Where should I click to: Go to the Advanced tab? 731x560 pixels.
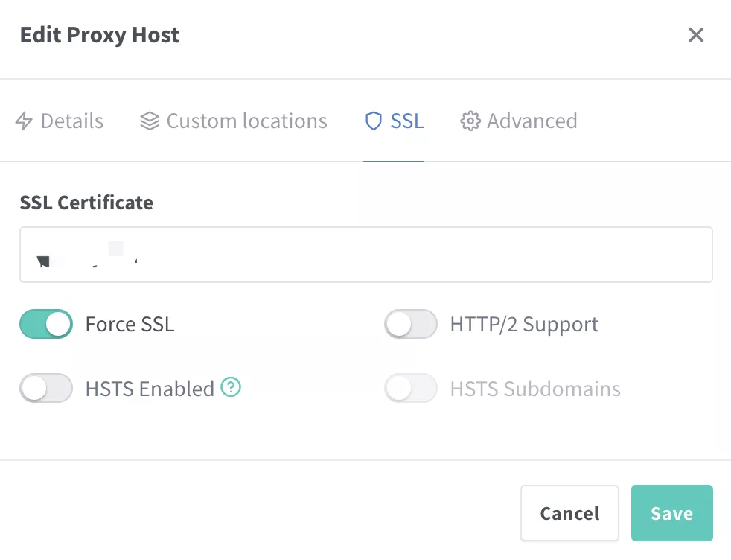pyautogui.click(x=532, y=121)
